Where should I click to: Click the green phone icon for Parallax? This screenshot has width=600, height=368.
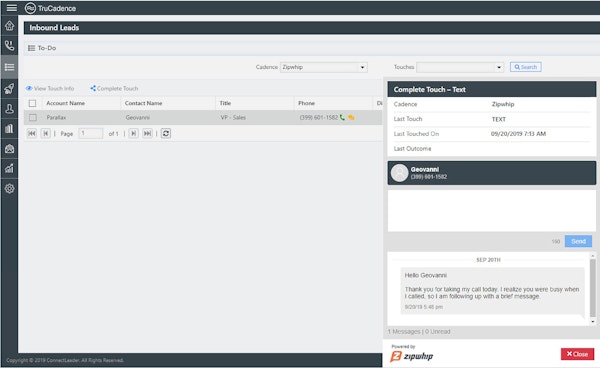pos(342,117)
